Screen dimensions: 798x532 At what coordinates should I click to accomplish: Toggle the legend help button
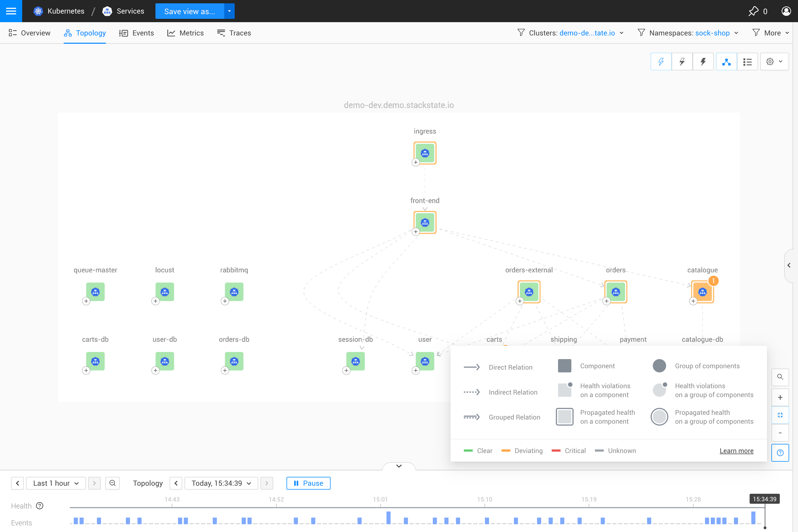tap(780, 452)
